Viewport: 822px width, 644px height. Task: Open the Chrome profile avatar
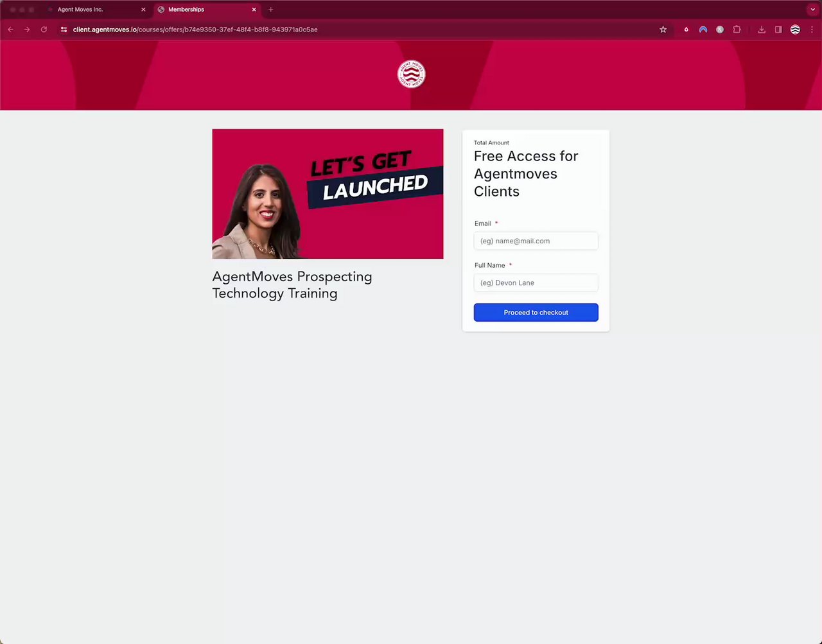(795, 30)
